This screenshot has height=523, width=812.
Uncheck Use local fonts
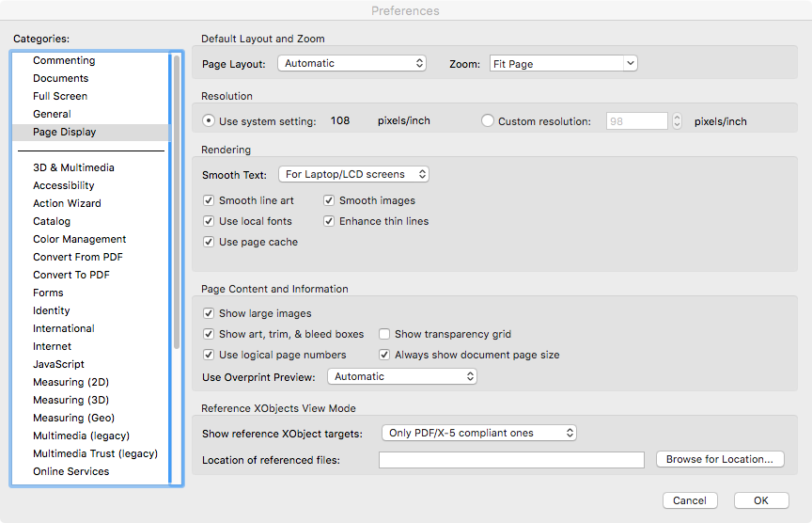(x=209, y=221)
